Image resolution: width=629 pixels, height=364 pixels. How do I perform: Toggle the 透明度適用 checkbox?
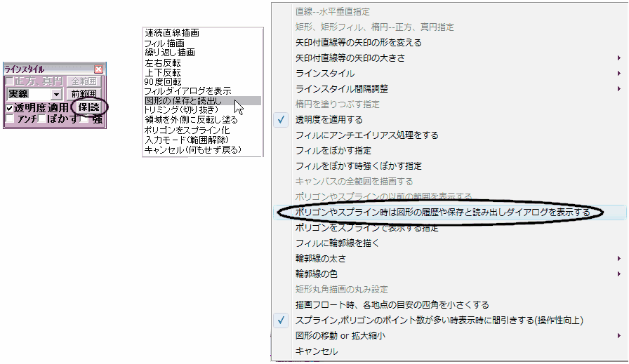[9, 109]
